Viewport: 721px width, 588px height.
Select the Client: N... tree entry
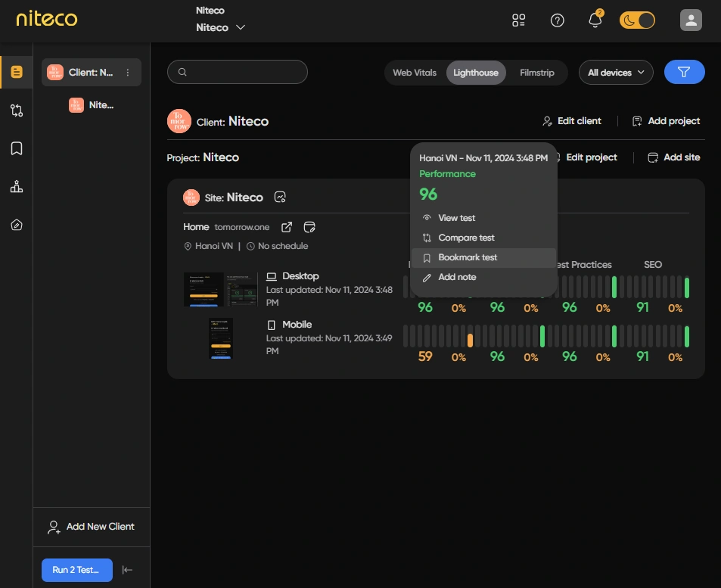91,72
